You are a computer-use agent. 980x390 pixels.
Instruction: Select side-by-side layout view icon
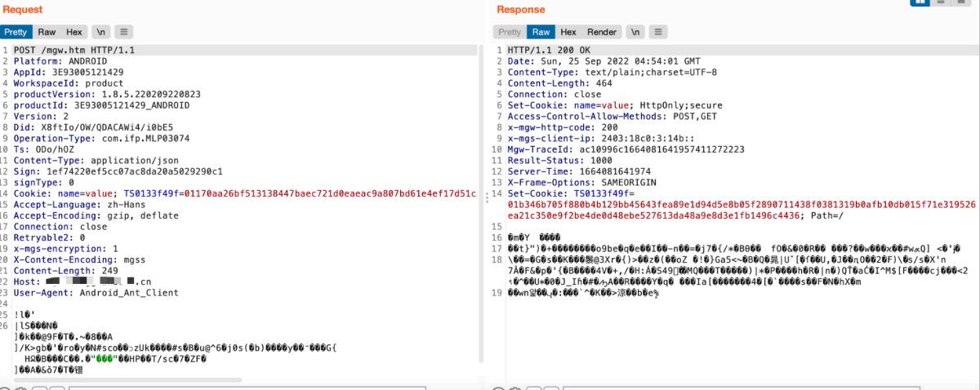click(921, 2)
